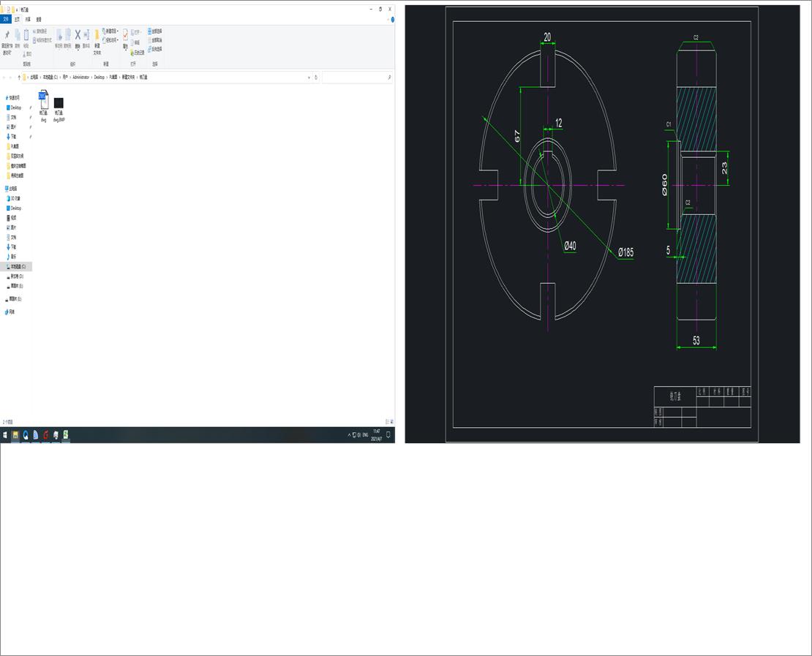Open the Action Center notification icon
812x656 pixels.
[x=388, y=435]
